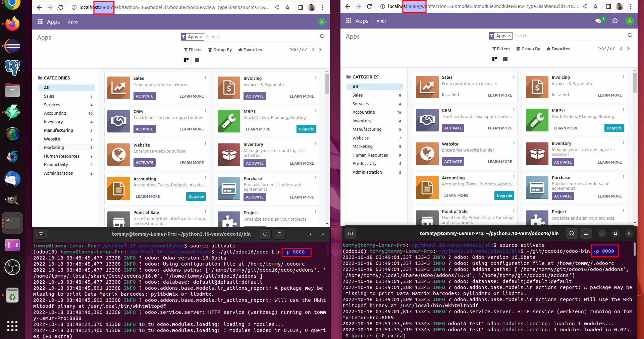Click the search magnifier in left Odoo window

pyautogui.click(x=322, y=37)
